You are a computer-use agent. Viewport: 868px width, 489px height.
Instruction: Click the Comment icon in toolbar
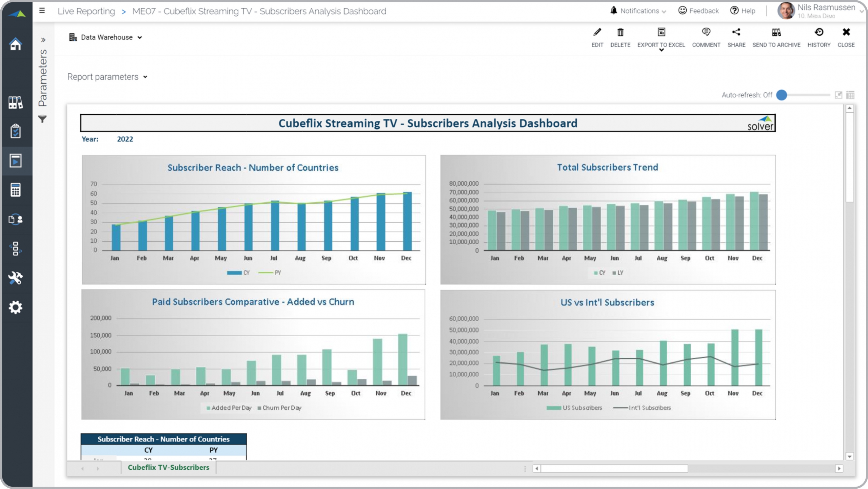tap(706, 33)
